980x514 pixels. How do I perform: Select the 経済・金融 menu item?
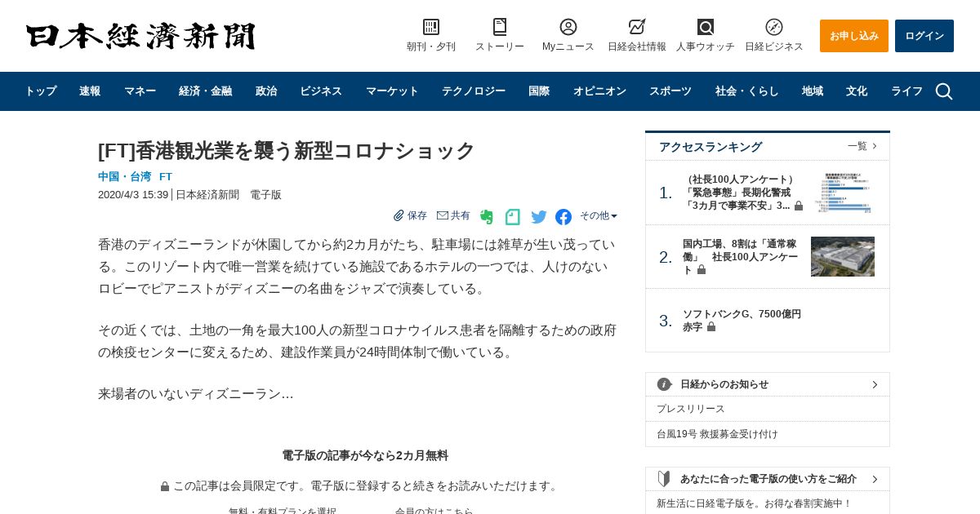205,91
